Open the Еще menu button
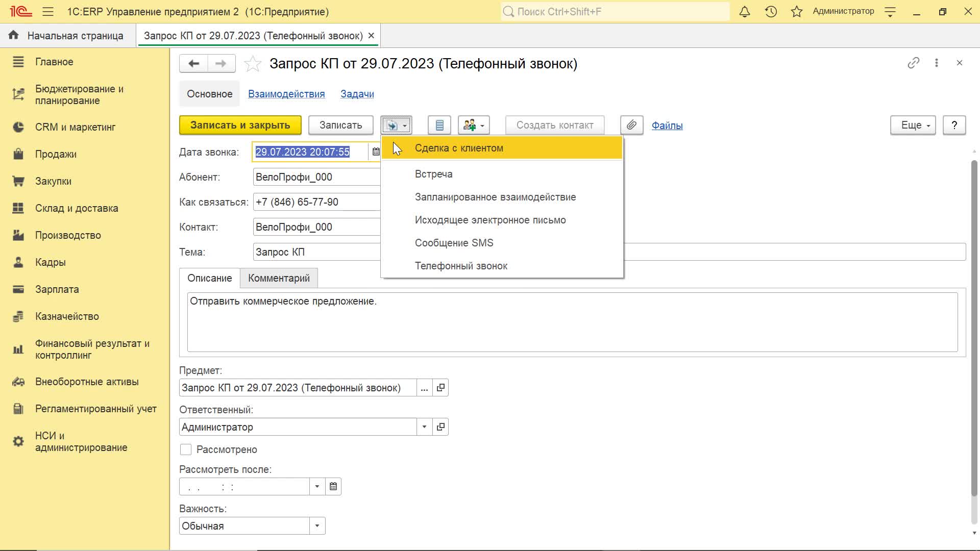980x551 pixels. (x=913, y=125)
